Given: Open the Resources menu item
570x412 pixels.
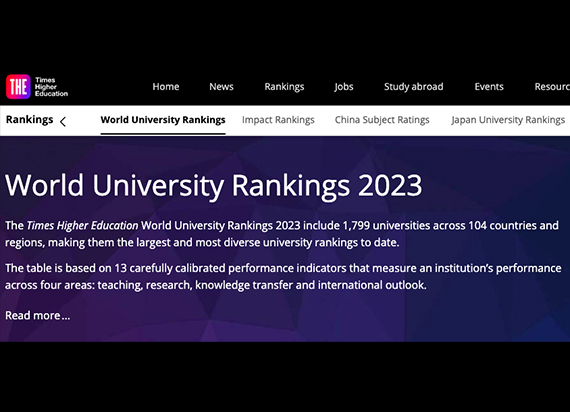Looking at the screenshot, I should click(552, 87).
